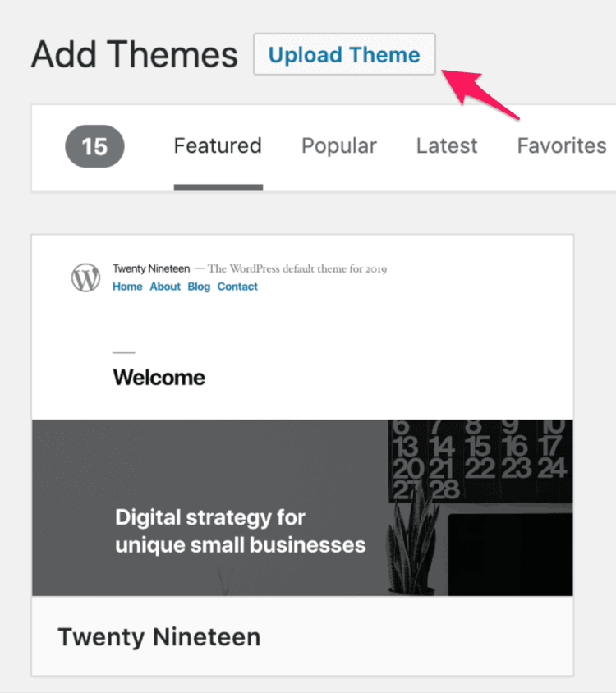Open the About link in theme preview
Image resolution: width=616 pixels, height=693 pixels.
tap(165, 287)
